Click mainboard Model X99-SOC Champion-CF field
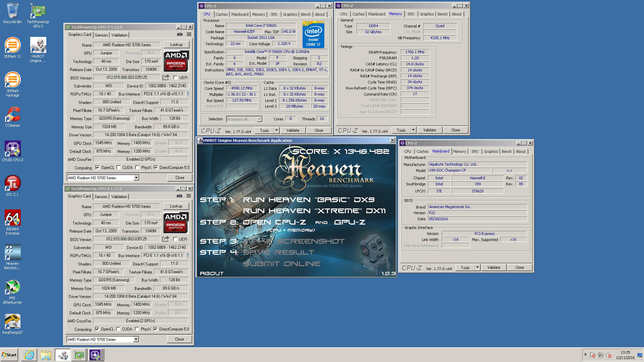This screenshot has height=362, width=644. pos(459,170)
